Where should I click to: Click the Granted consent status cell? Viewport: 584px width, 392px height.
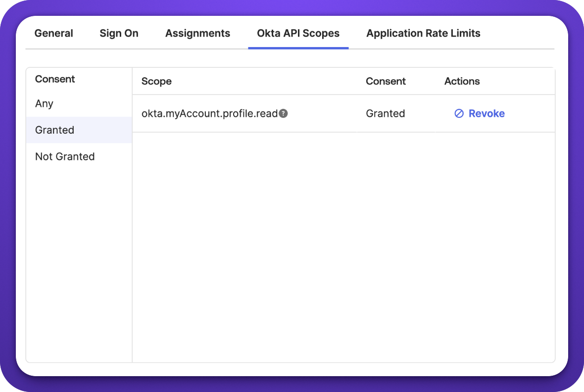click(x=385, y=113)
